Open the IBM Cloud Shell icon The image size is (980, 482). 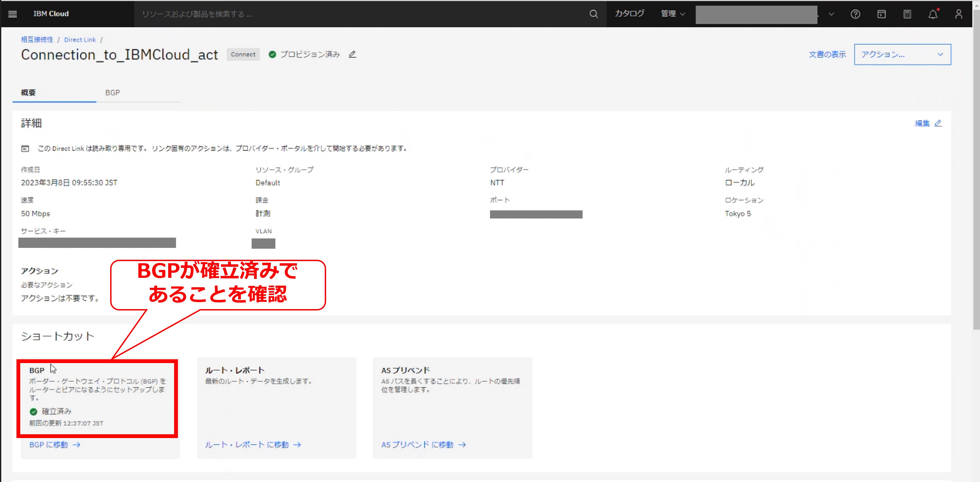tap(881, 14)
